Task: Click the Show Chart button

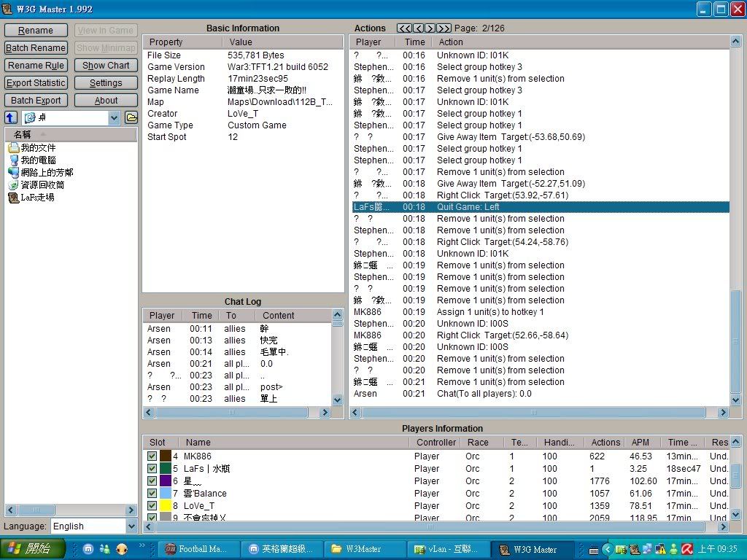Action: pyautogui.click(x=106, y=66)
